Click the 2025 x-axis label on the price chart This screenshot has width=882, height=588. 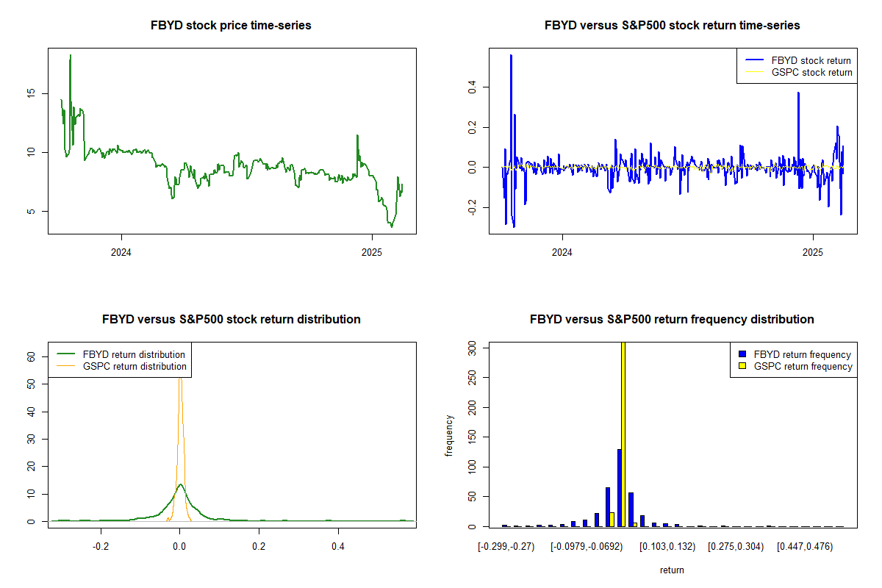[372, 252]
